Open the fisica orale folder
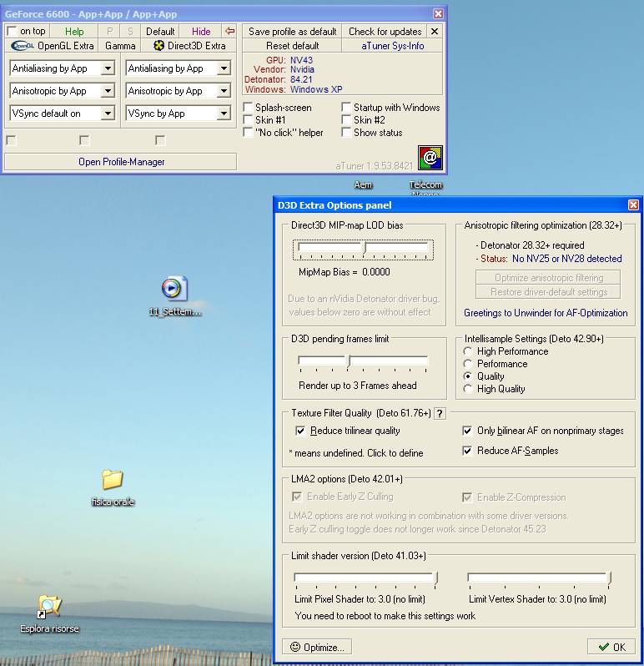The width and height of the screenshot is (644, 666). click(112, 479)
